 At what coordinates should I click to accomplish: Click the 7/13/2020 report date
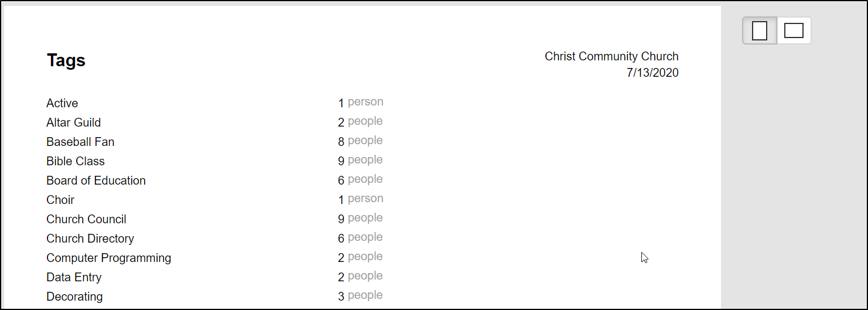[x=652, y=73]
